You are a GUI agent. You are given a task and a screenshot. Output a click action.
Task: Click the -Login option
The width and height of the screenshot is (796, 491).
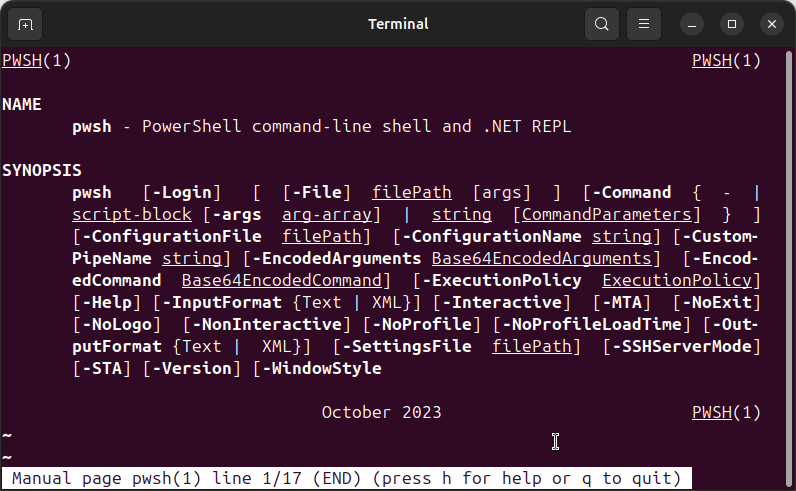point(181,192)
